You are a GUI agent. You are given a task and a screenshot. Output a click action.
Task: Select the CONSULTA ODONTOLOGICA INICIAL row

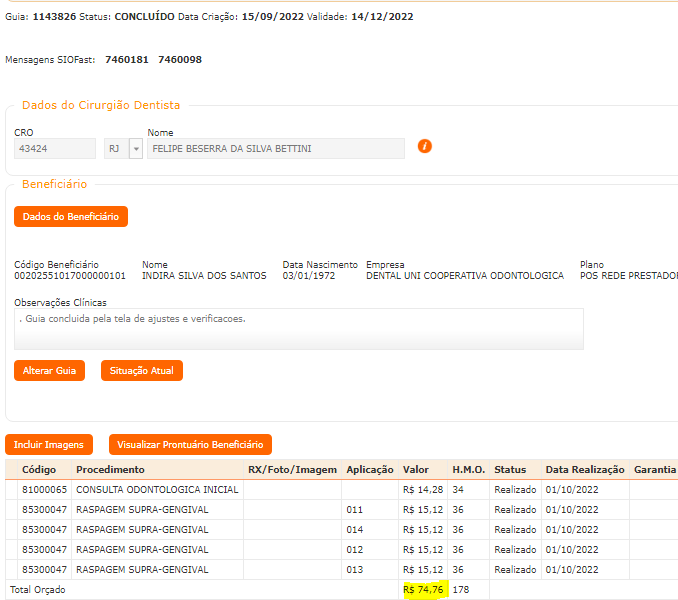pos(157,490)
